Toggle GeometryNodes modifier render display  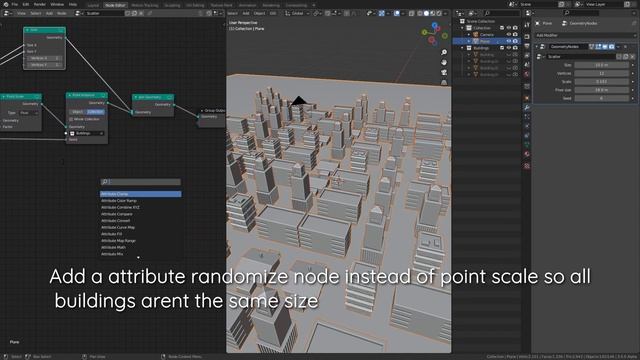point(611,47)
